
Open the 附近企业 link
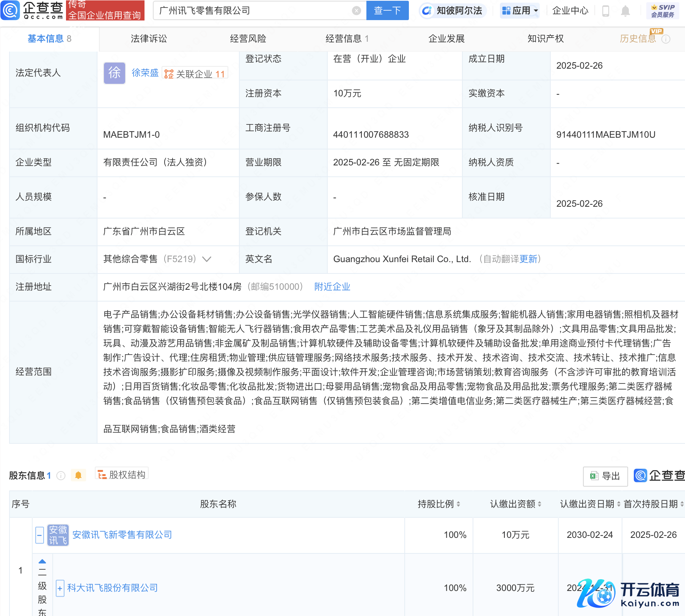[332, 287]
